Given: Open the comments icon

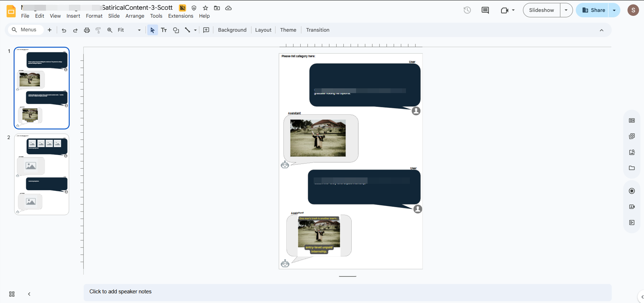Looking at the screenshot, I should [485, 10].
